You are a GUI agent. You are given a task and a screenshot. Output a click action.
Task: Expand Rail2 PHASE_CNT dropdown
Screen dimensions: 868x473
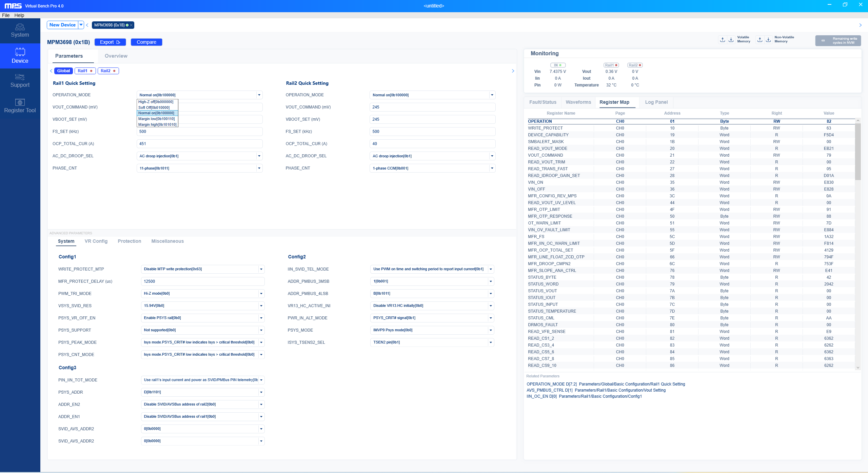[x=492, y=168]
